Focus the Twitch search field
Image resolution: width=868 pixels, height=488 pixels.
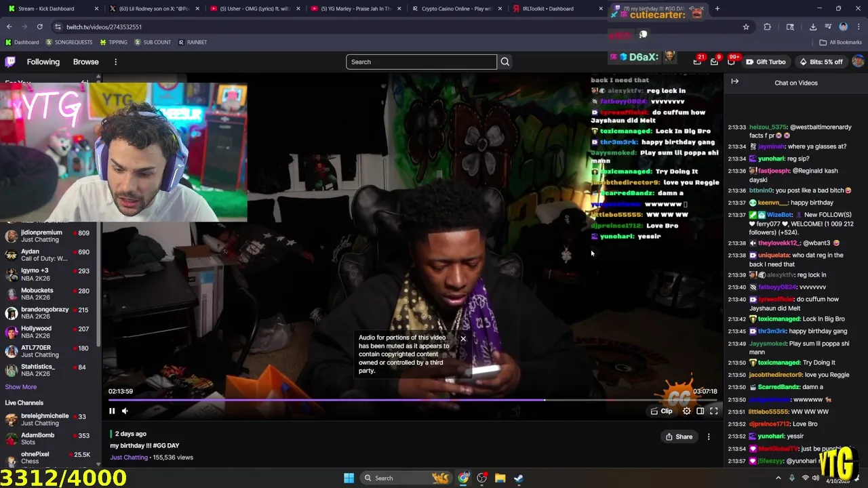[421, 62]
